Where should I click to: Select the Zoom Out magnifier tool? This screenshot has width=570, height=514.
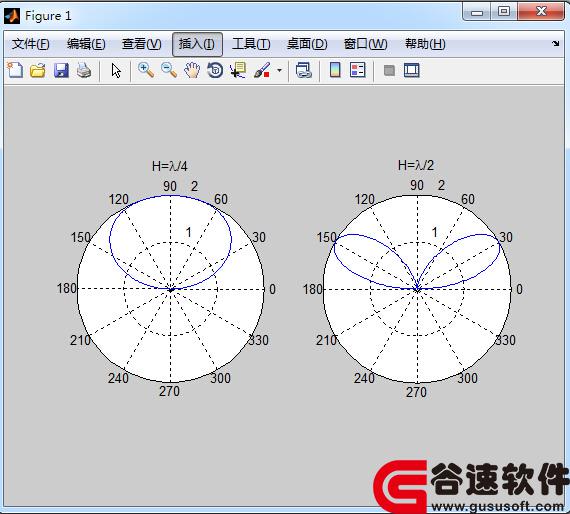pos(169,70)
